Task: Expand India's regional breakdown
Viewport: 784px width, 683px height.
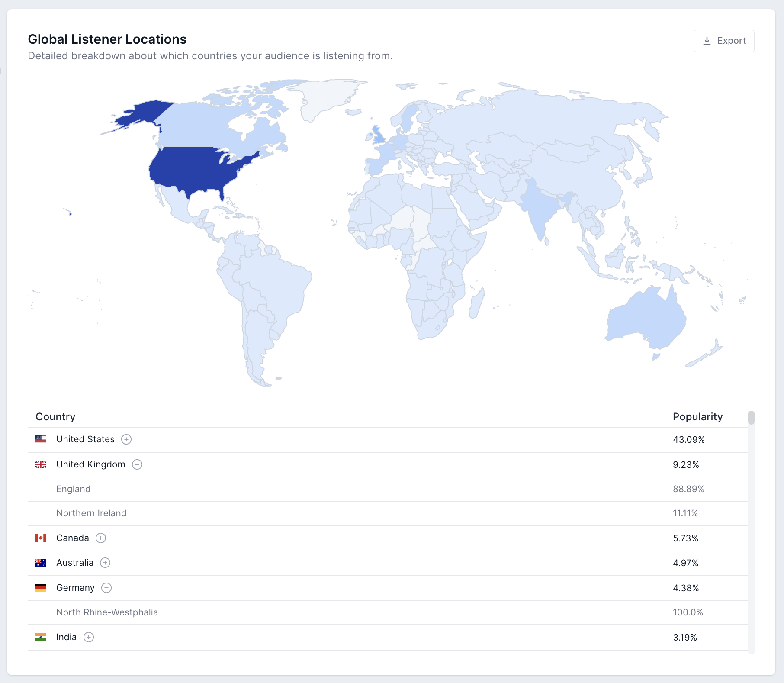Action: (89, 637)
